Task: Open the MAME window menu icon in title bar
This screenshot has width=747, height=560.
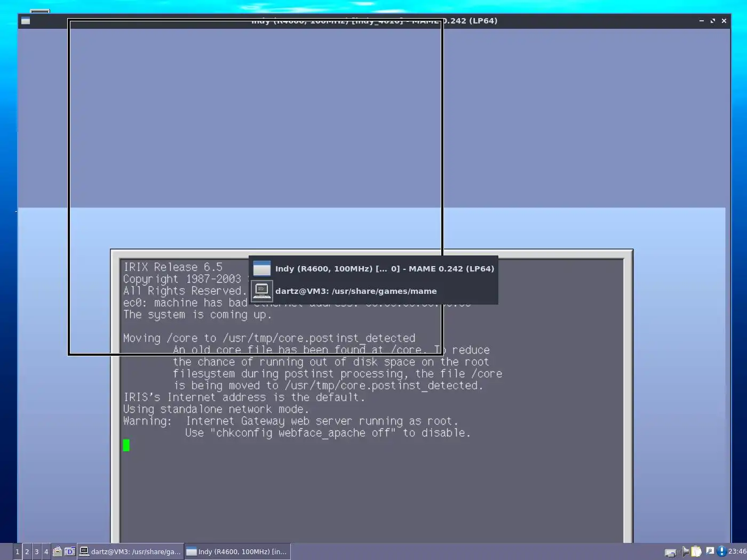Action: click(x=26, y=21)
